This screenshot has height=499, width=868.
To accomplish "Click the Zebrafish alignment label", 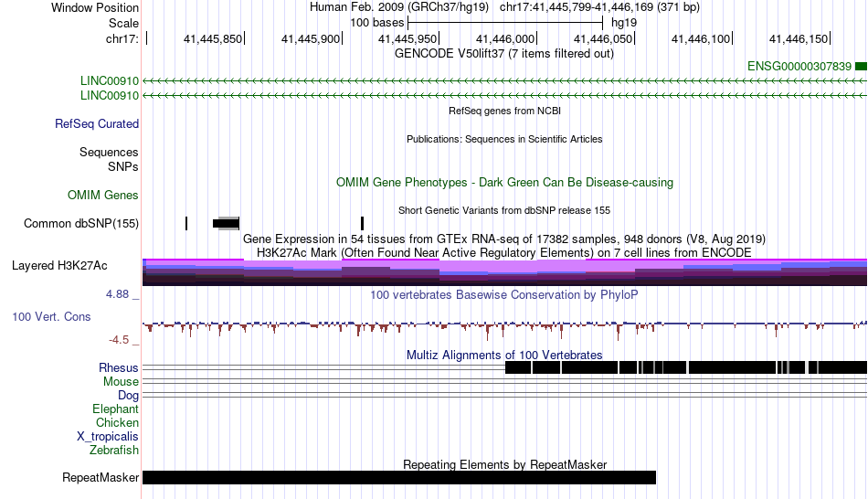I will coord(114,451).
